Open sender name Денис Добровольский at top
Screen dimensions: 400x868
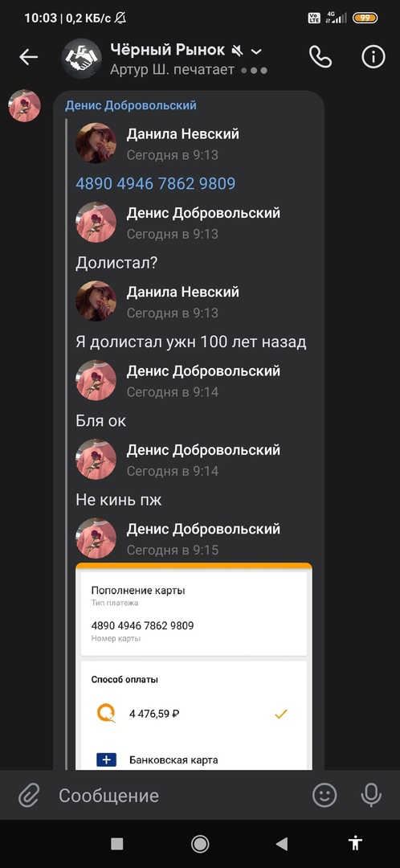[131, 105]
